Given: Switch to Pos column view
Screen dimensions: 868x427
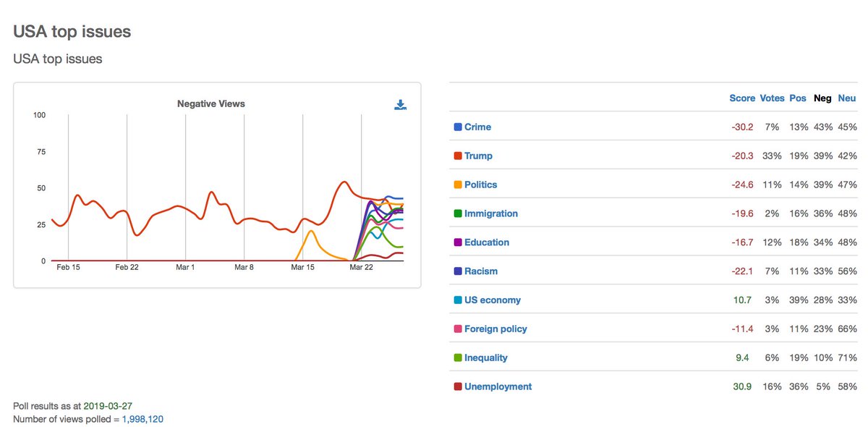Looking at the screenshot, I should [798, 98].
